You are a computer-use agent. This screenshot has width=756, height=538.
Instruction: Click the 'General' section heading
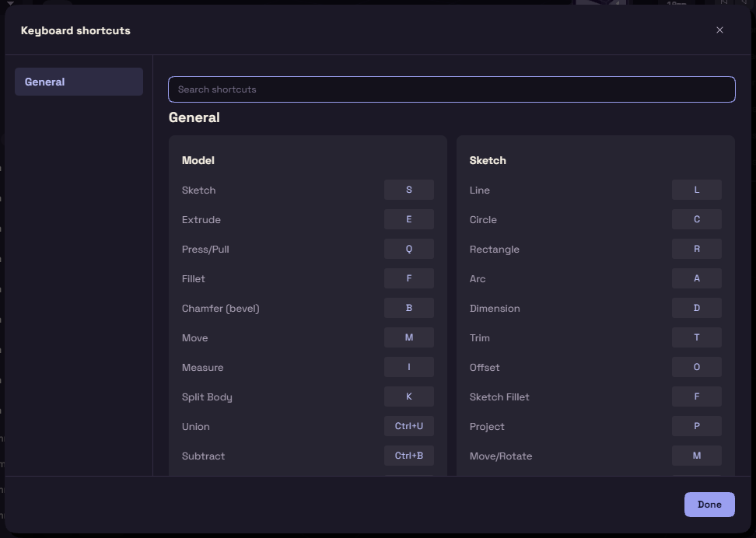(x=194, y=117)
